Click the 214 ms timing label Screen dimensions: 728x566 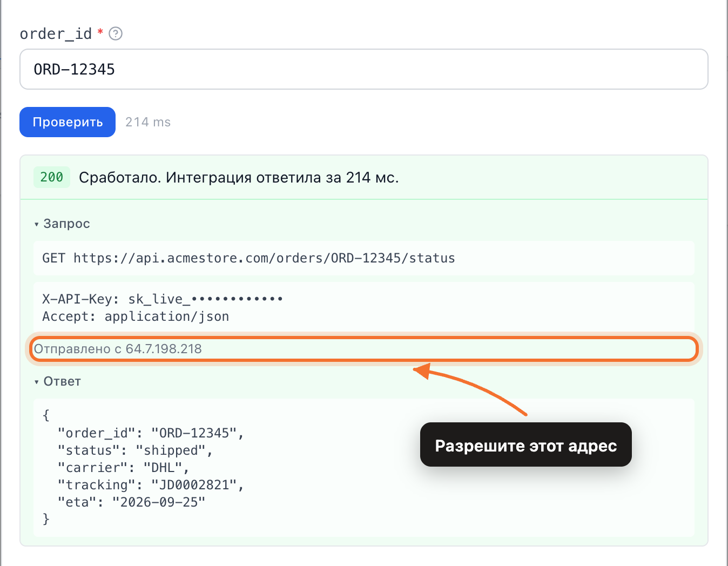148,122
